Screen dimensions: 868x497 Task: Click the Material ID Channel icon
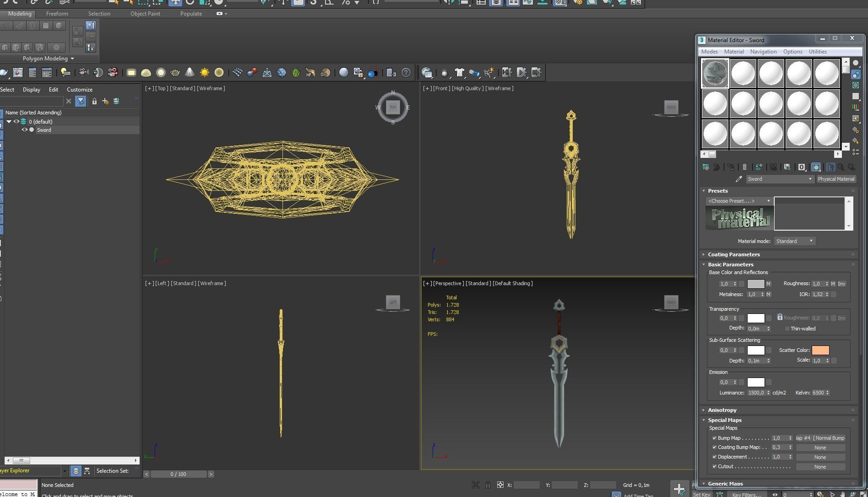(802, 167)
